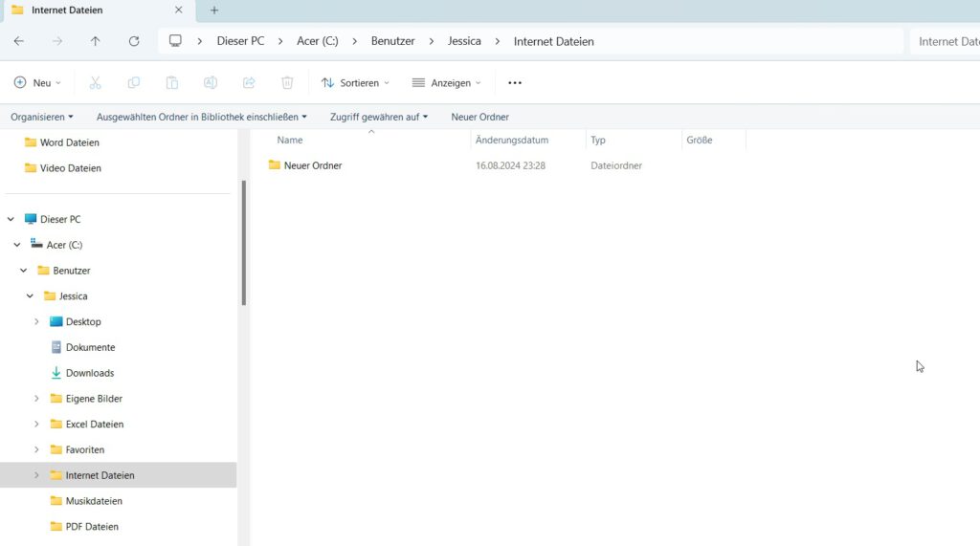This screenshot has width=980, height=546.
Task: Open the Neu dropdown
Action: (x=37, y=82)
